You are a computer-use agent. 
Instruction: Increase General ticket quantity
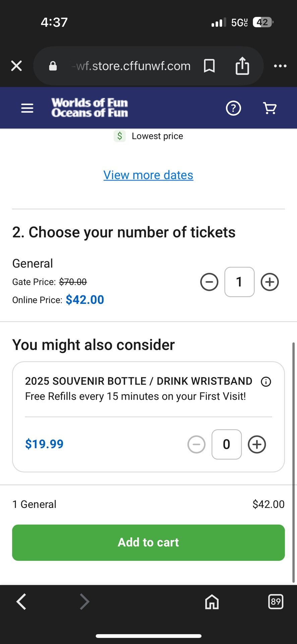[x=270, y=282]
